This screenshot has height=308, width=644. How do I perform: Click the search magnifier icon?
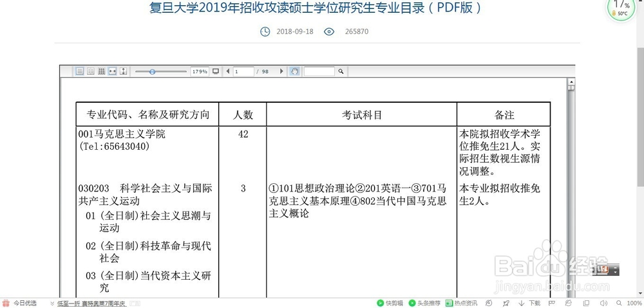pyautogui.click(x=341, y=71)
